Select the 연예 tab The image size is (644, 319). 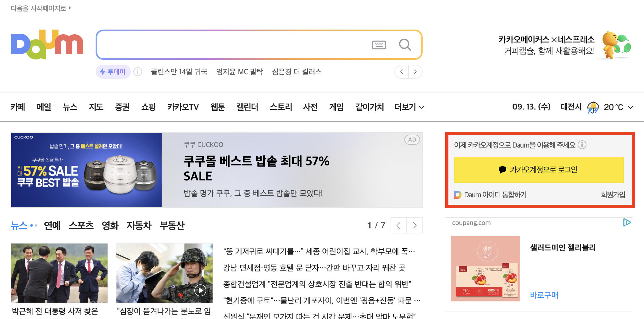click(x=52, y=226)
